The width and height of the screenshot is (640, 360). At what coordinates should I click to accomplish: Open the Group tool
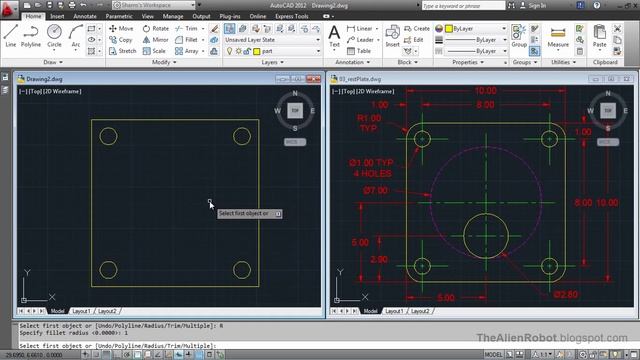pos(519,36)
